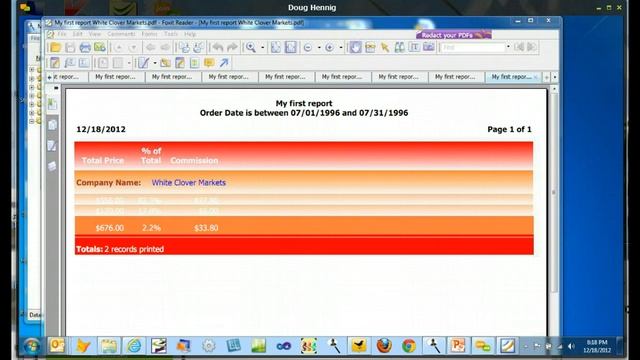The image size is (640, 360).
Task: Open Internet Explorer from the taskbar
Action: (134, 346)
